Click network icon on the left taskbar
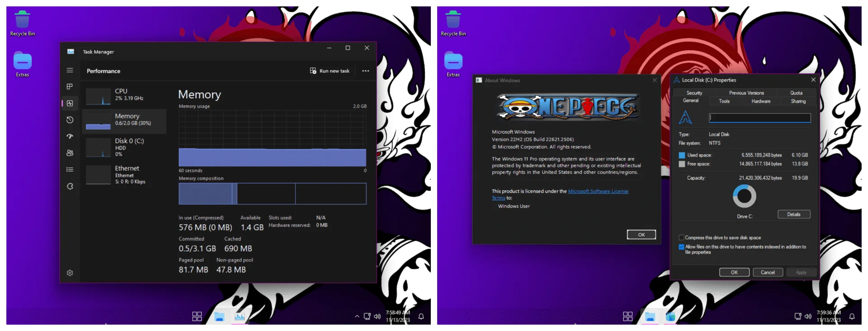The width and height of the screenshot is (868, 331). [x=367, y=316]
